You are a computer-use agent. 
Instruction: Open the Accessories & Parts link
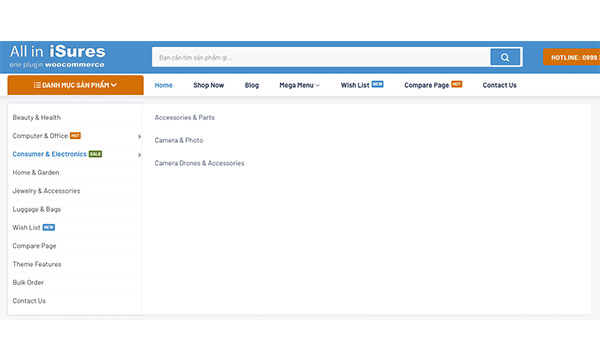(x=184, y=117)
